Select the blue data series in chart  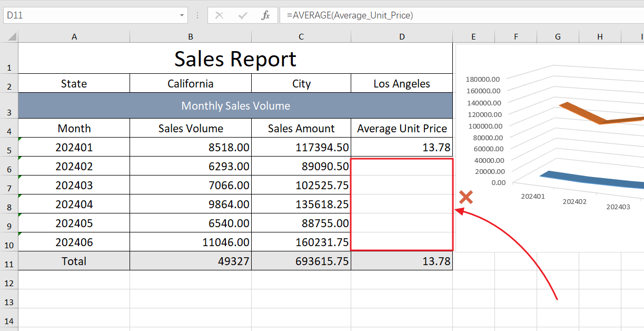point(590,180)
